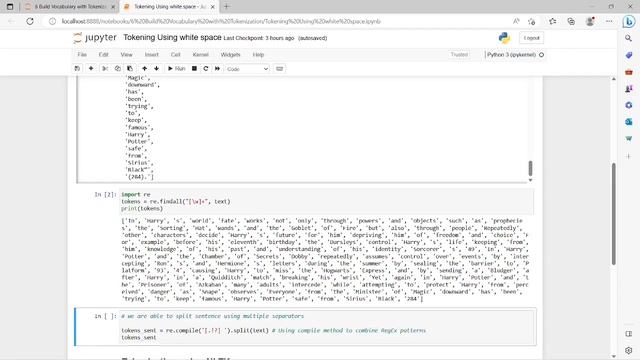Open the sidebar Shopping tag icon
The image size is (640, 360).
pos(629,55)
